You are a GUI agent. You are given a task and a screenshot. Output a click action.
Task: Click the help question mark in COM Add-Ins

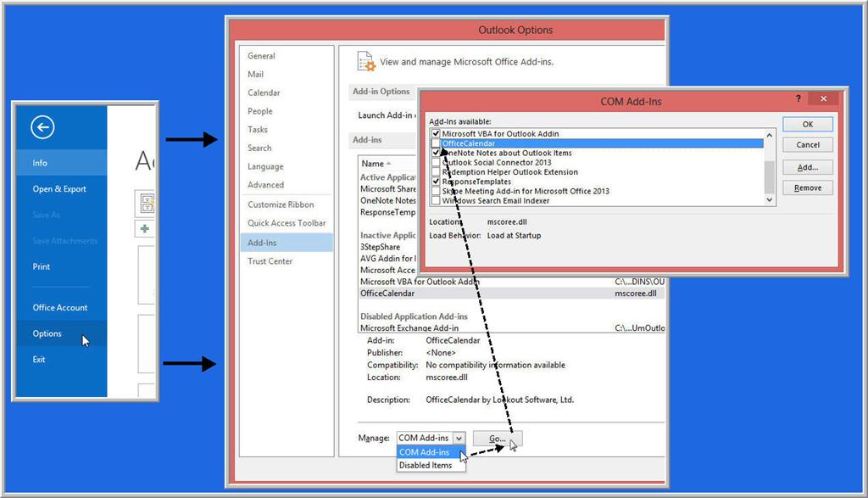point(798,99)
